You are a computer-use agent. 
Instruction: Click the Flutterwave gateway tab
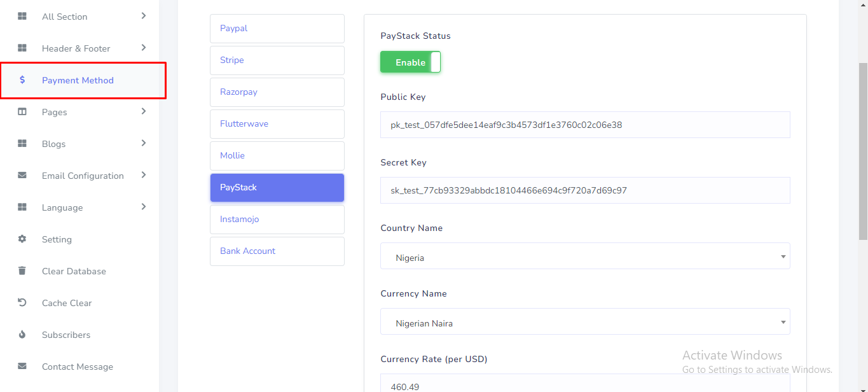[277, 124]
